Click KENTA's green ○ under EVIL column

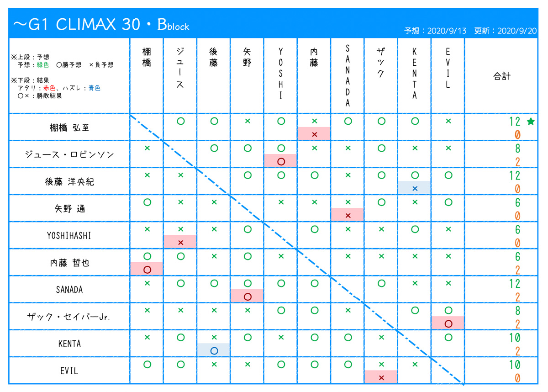(448, 337)
